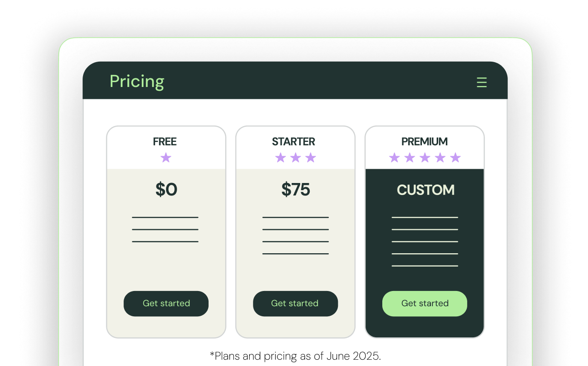588x366 pixels.
Task: Select the PREMIUM plan heading
Action: tap(424, 141)
